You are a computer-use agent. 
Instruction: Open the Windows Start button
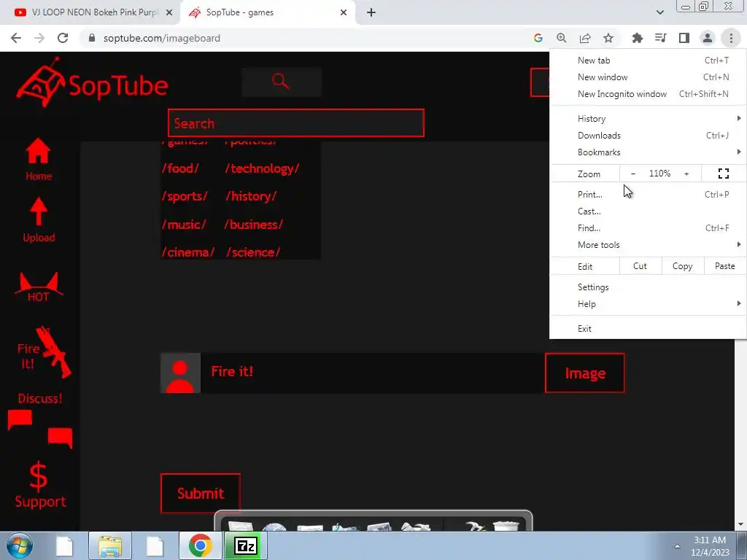19,545
